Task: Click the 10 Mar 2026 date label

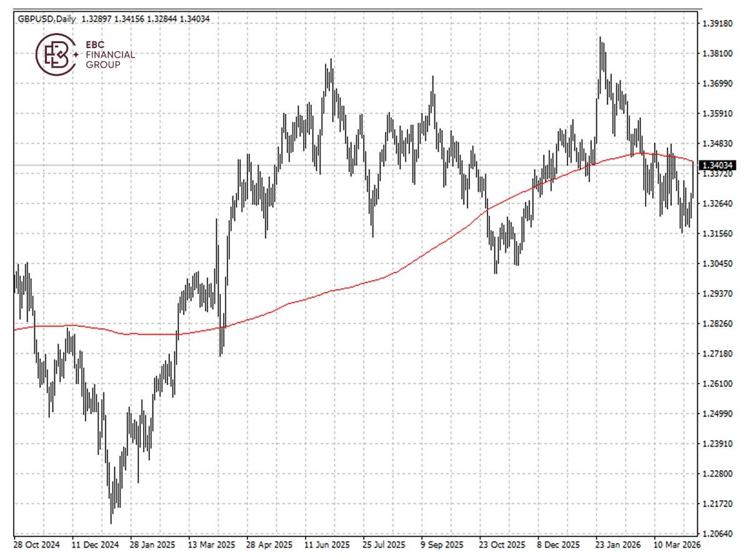Action: [677, 546]
